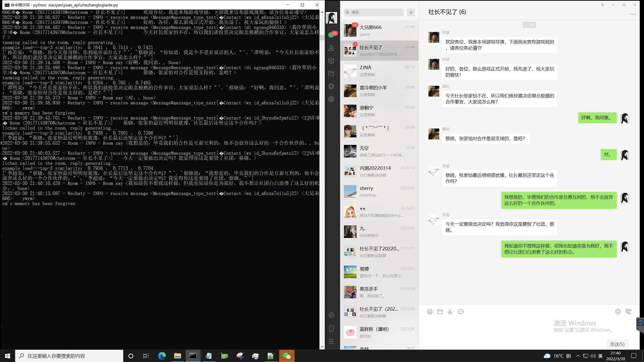Click the command prompt scrollbar down arrow
Viewport: 644px width, 362px height.
[x=322, y=347]
